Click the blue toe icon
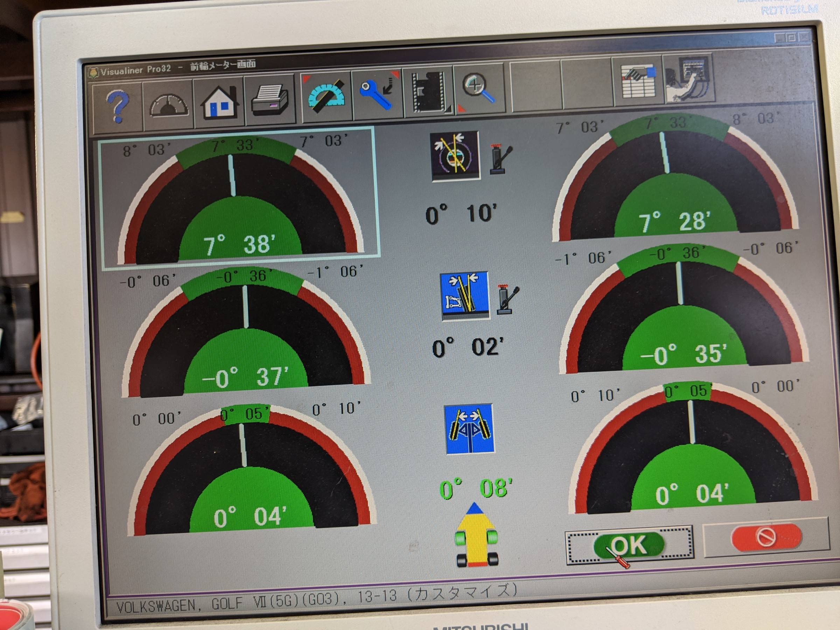The width and height of the screenshot is (840, 630). tap(470, 430)
